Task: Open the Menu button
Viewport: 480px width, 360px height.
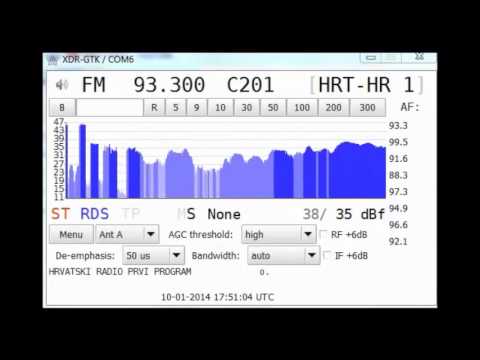Action: 71,235
